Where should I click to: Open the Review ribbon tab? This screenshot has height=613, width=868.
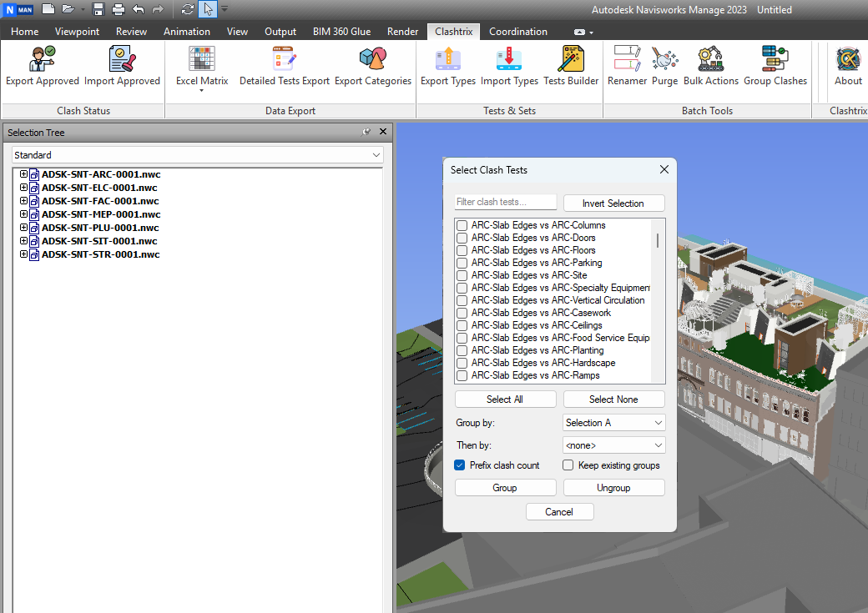coord(131,32)
